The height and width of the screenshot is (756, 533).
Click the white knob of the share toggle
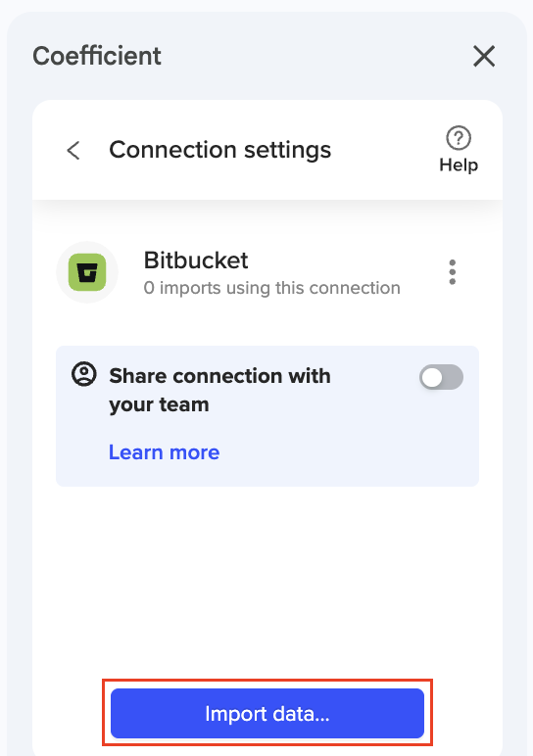(x=432, y=377)
